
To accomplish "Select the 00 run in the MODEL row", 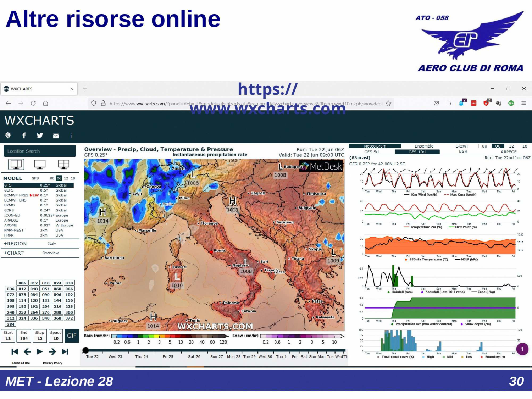I will 52,178.
